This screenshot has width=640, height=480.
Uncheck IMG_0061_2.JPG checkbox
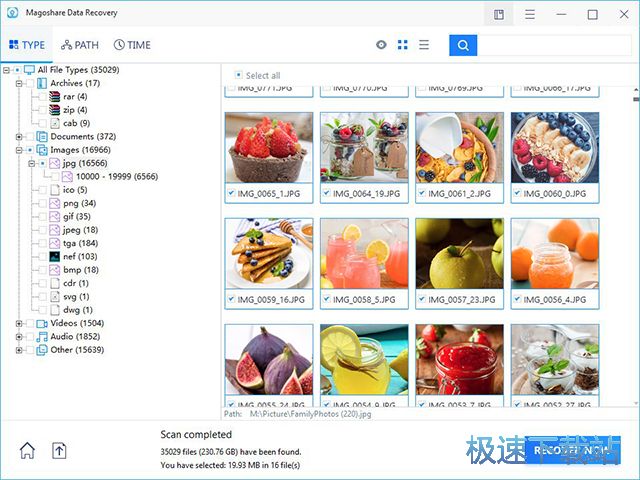422,193
